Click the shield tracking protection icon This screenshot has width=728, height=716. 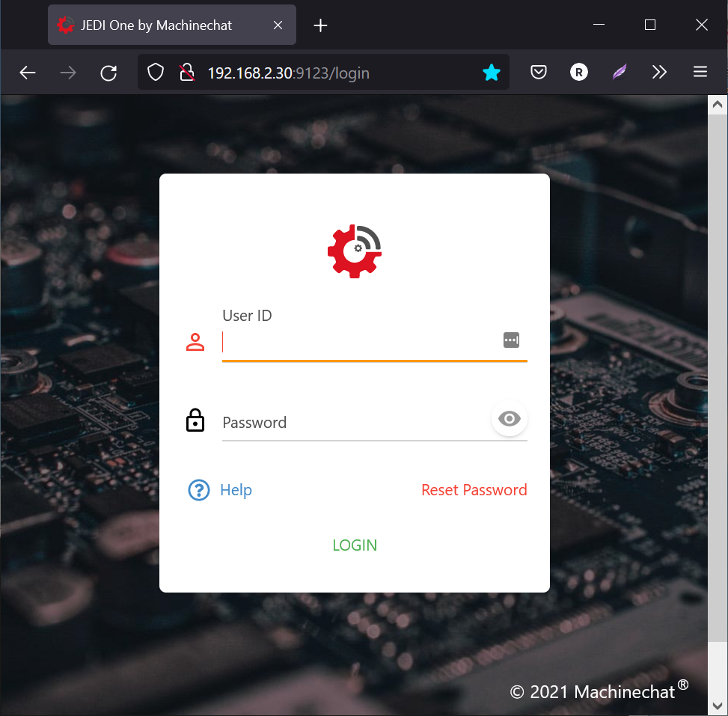pos(155,73)
